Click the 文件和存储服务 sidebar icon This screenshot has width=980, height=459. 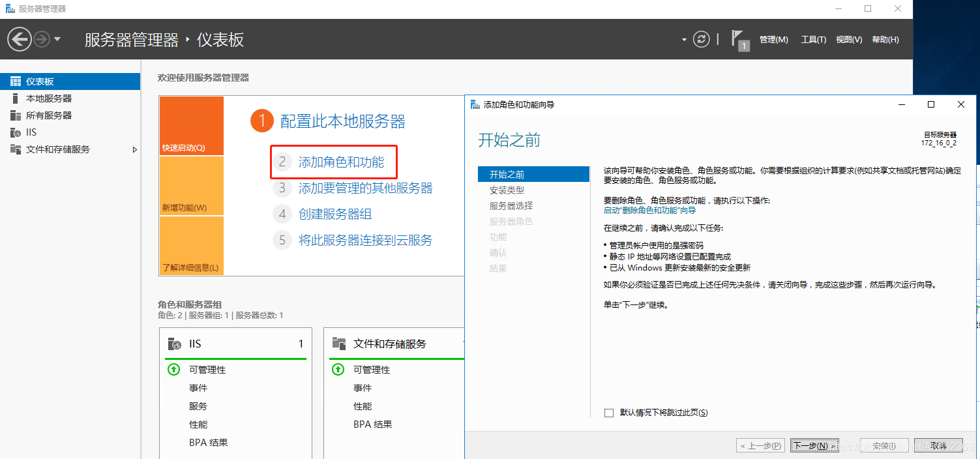pyautogui.click(x=16, y=149)
